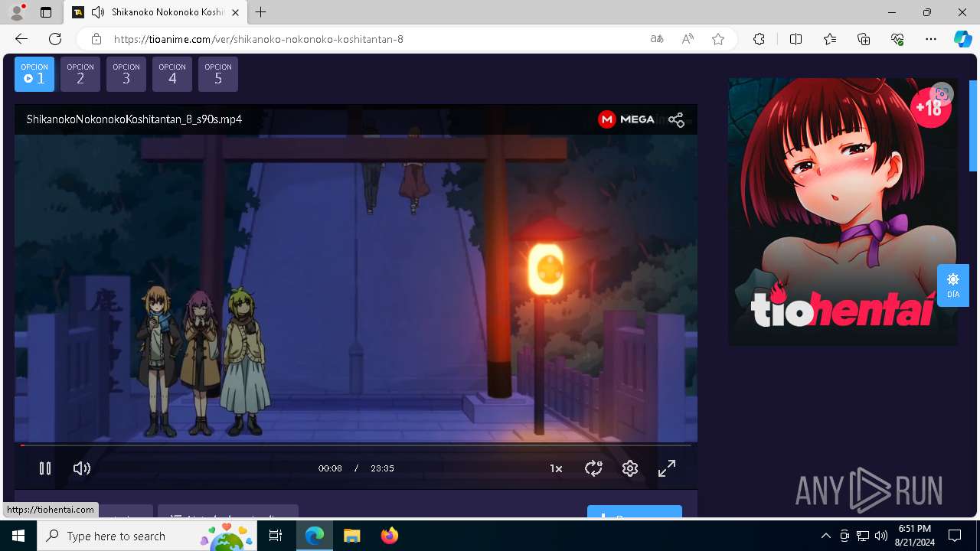Open the tab actions menu

pyautogui.click(x=46, y=12)
